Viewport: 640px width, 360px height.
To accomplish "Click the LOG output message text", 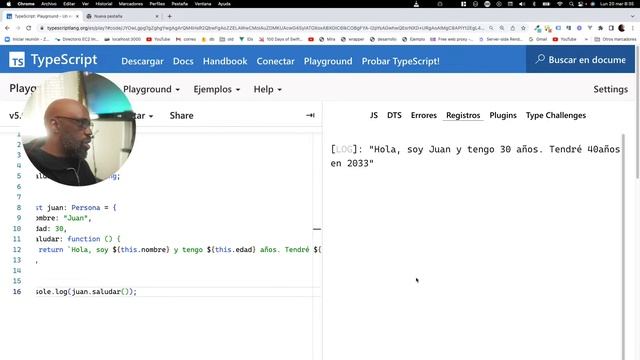I will pos(476,156).
